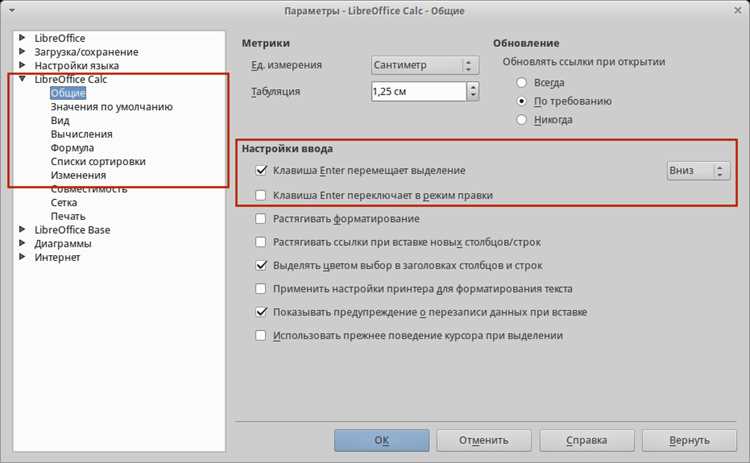Select the Общие tree item
750x463 pixels.
click(68, 93)
